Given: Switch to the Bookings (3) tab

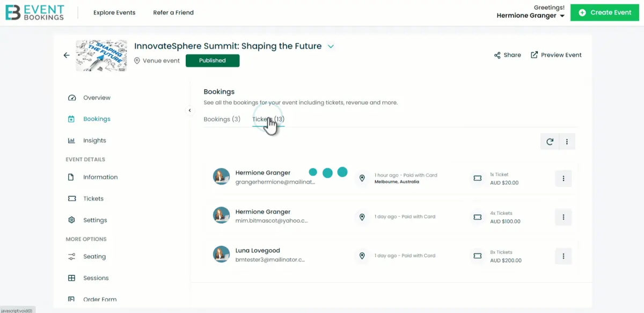Looking at the screenshot, I should pyautogui.click(x=222, y=119).
